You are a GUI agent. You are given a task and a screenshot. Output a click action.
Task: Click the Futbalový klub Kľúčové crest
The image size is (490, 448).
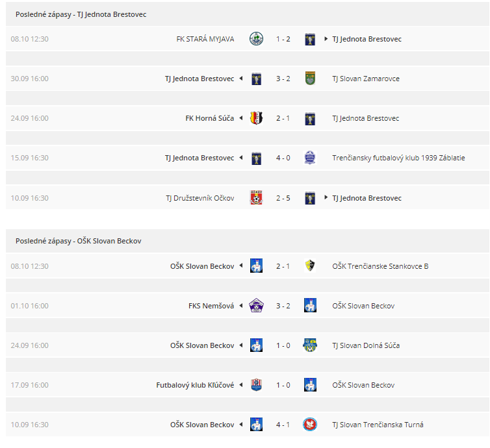click(256, 385)
